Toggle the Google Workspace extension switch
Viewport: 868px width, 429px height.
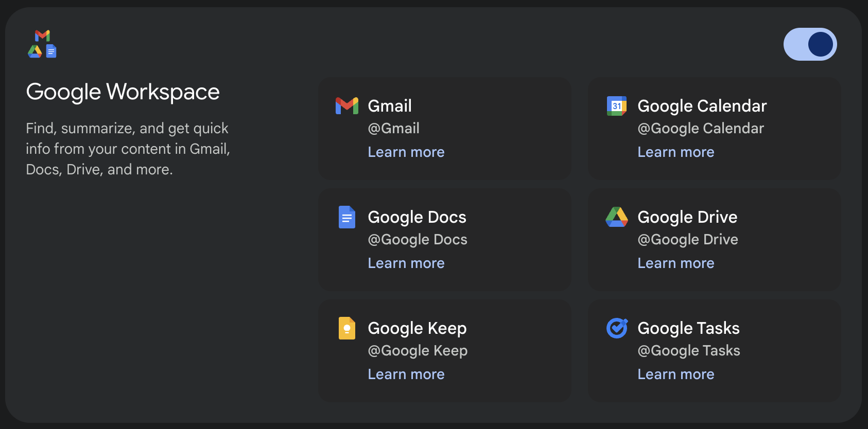coord(810,44)
